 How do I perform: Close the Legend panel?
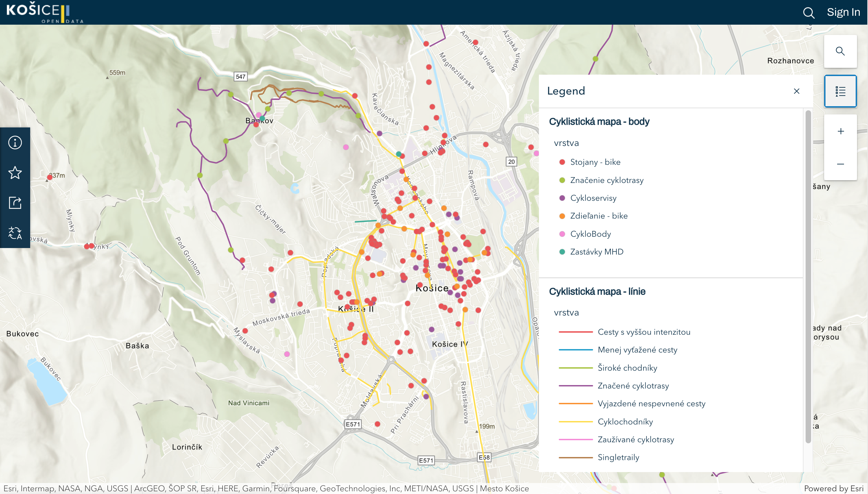(x=797, y=91)
